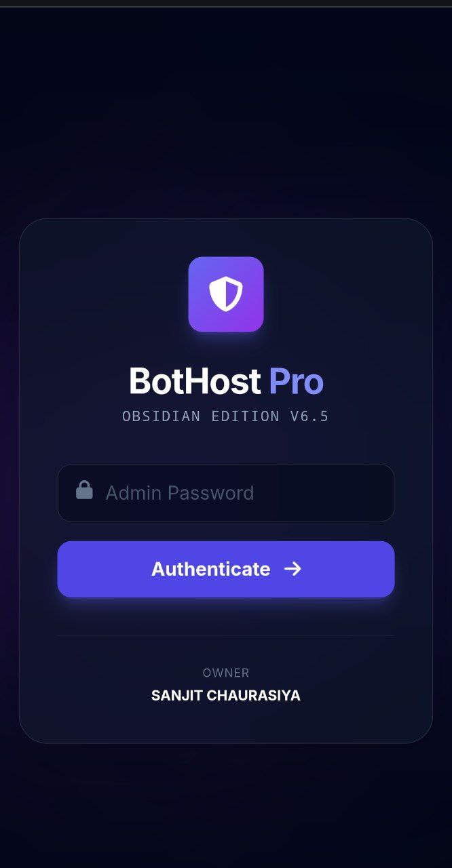
Task: Click the purple Pro word in title
Action: pos(296,381)
